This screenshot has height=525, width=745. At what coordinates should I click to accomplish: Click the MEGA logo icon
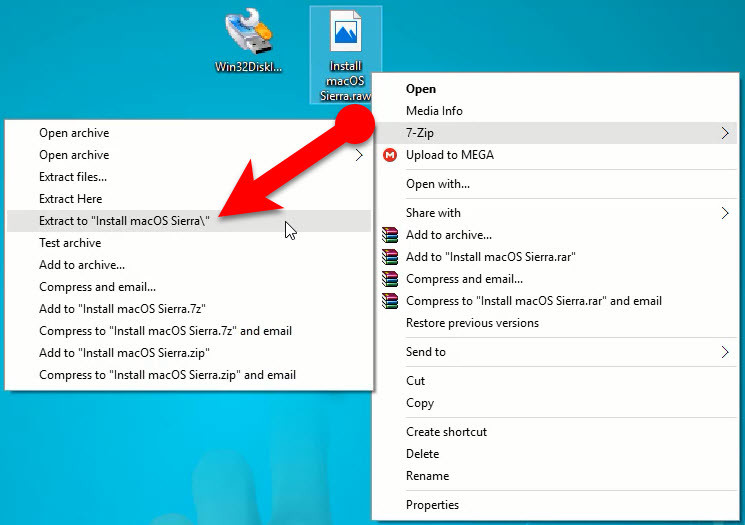pyautogui.click(x=390, y=155)
